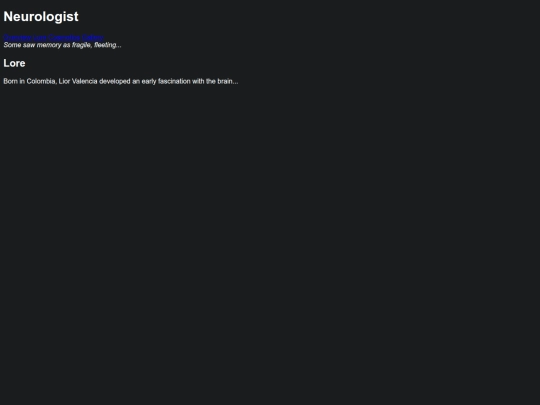This screenshot has height=405, width=540.
Task: Click the word early in lore text
Action: [x=149, y=81]
